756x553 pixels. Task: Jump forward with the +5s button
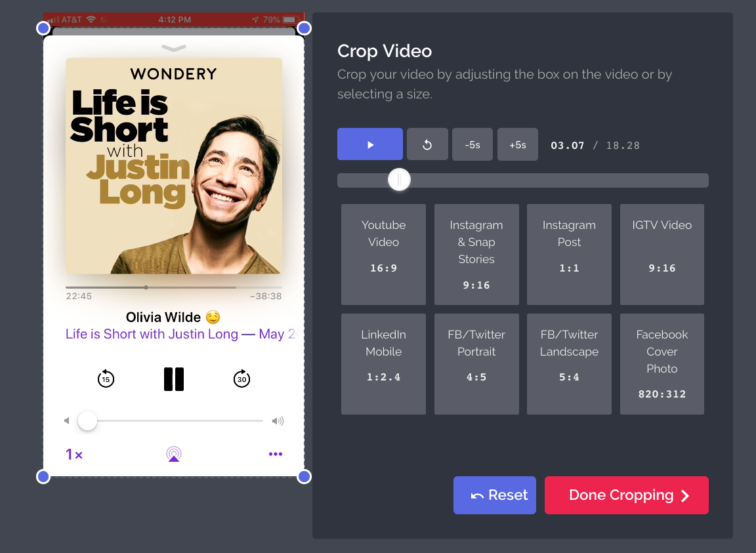pos(517,144)
